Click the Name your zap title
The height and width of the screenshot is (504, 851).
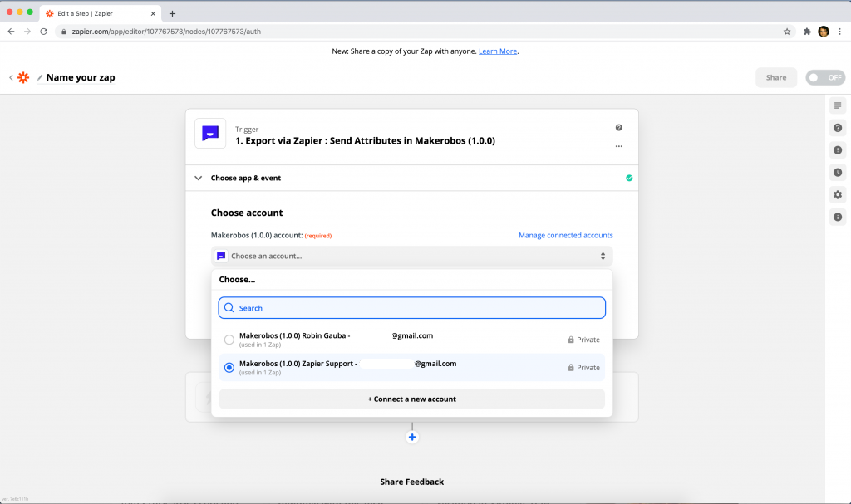pyautogui.click(x=81, y=77)
